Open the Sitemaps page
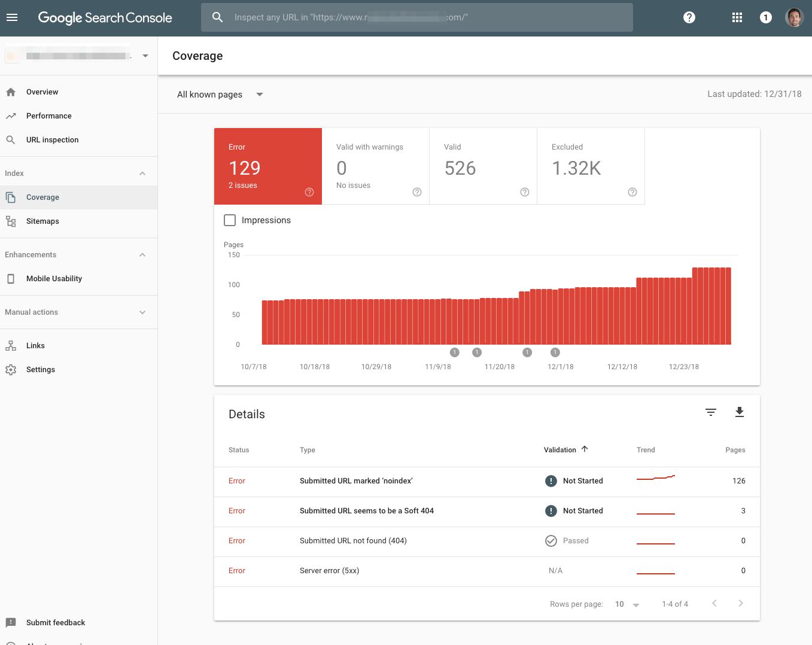 pos(78,221)
